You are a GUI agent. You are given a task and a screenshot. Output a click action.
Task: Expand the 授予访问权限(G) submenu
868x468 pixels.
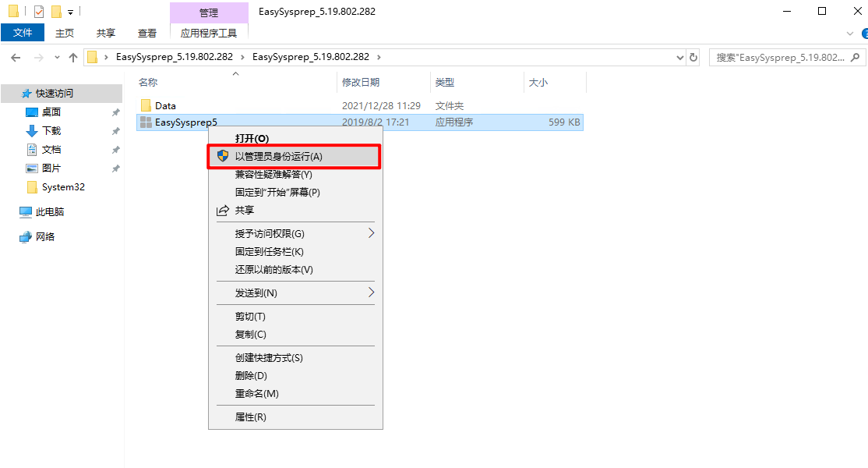click(371, 233)
